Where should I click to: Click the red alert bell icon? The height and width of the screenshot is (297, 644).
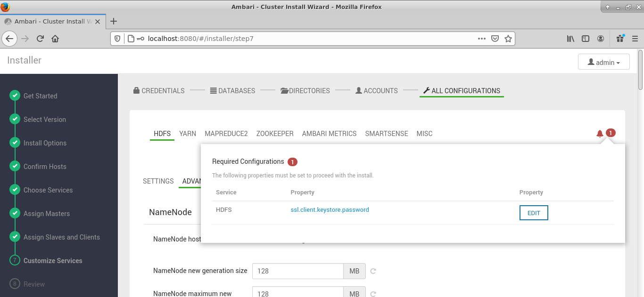point(600,134)
